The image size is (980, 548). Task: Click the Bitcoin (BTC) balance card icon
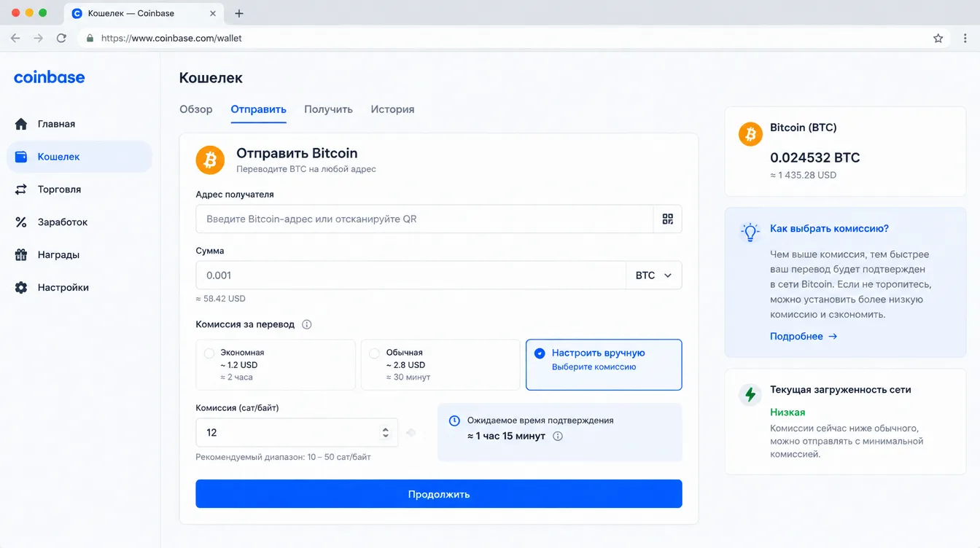click(750, 134)
